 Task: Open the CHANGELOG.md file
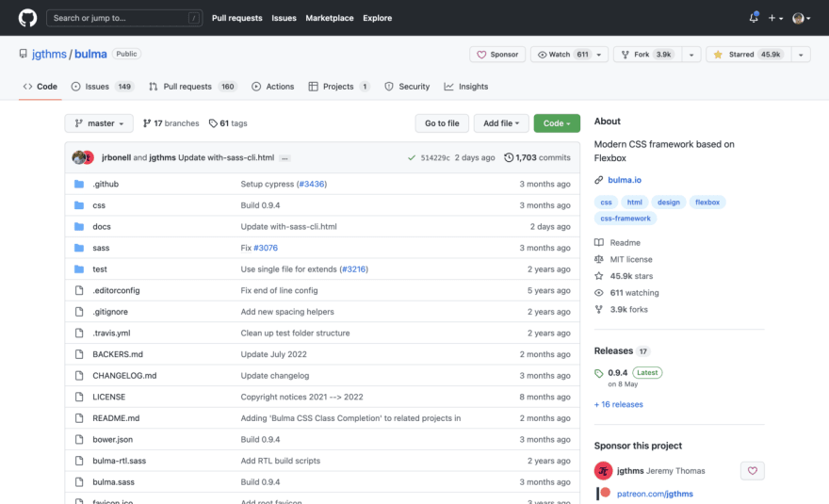click(x=124, y=376)
